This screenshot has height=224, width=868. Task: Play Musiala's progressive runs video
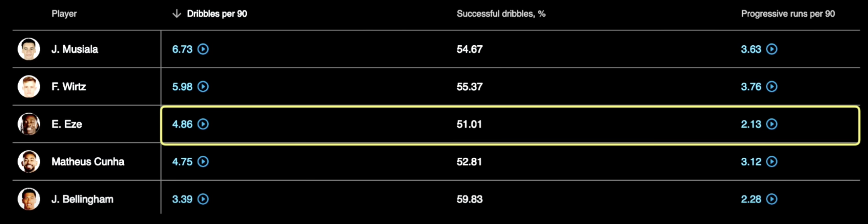coord(772,49)
